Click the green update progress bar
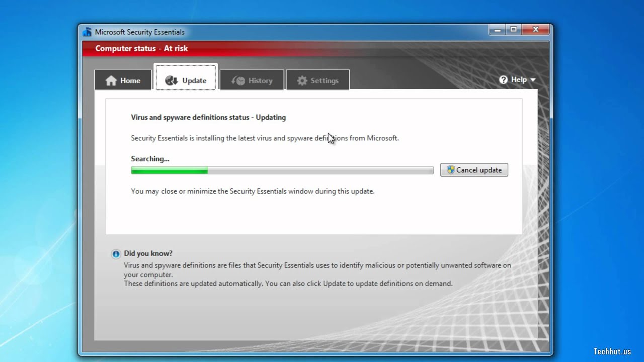This screenshot has height=362, width=644. pyautogui.click(x=282, y=171)
